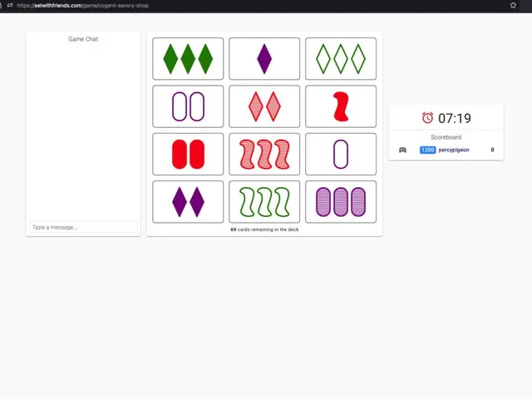Image resolution: width=532 pixels, height=399 pixels.
Task: Choose the two outlined purple ovals card
Action: (188, 106)
